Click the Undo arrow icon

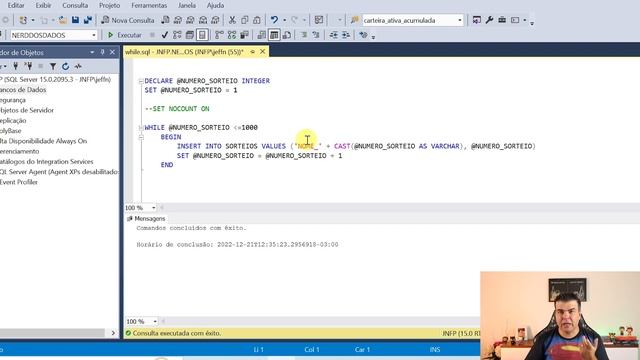coord(274,20)
